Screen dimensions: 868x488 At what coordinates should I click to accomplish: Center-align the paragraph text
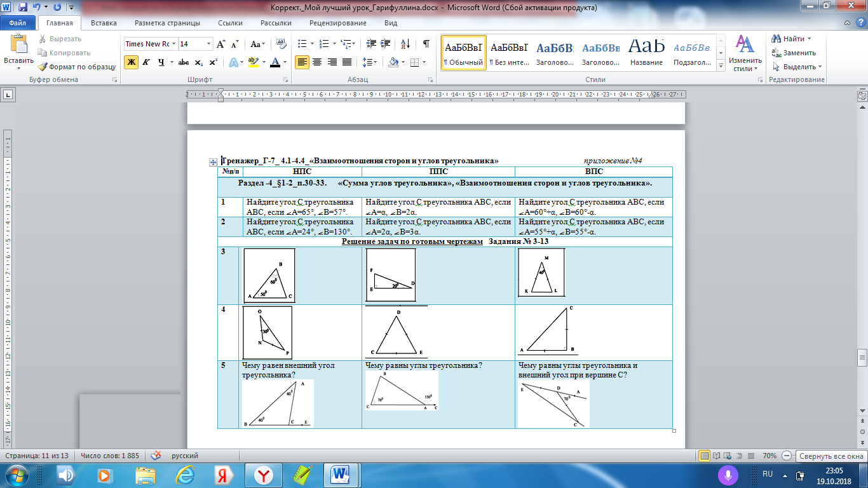[x=316, y=62]
